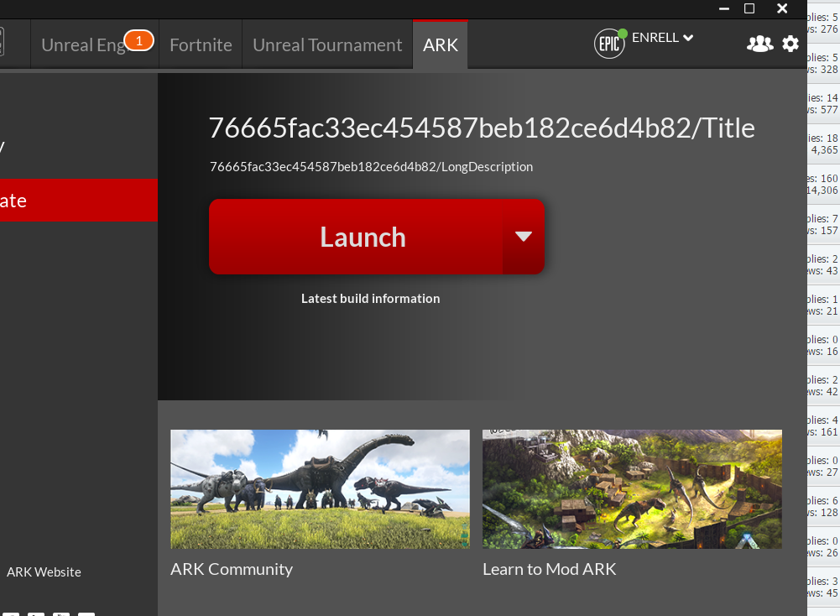This screenshot has height=616, width=840.
Task: Switch to the Fortnite tab
Action: (201, 45)
